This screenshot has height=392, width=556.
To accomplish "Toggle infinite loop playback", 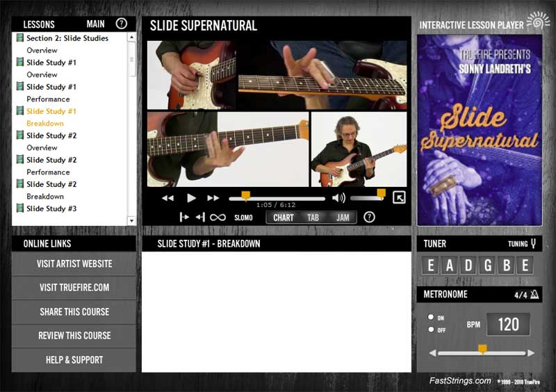I will coord(218,217).
